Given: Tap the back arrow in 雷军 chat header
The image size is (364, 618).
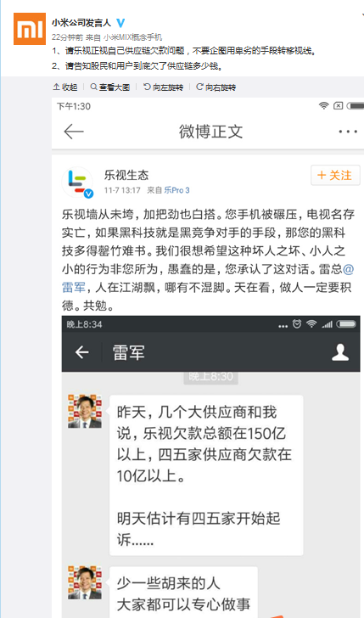Looking at the screenshot, I should pos(82,352).
